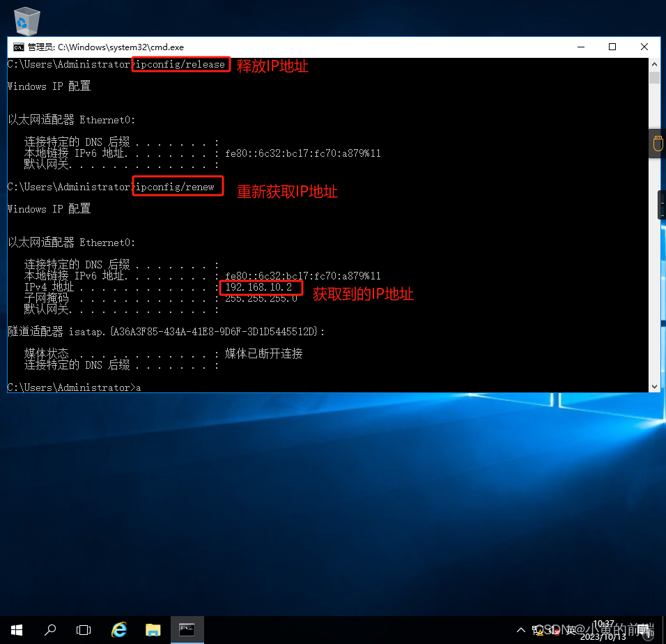
Task: Switch the 英 input language indicator
Action: click(569, 629)
